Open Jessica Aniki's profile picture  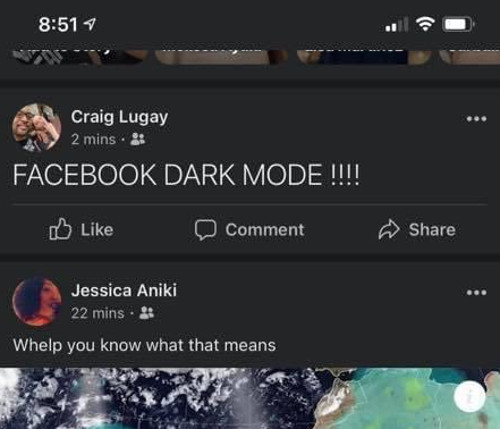click(x=36, y=301)
